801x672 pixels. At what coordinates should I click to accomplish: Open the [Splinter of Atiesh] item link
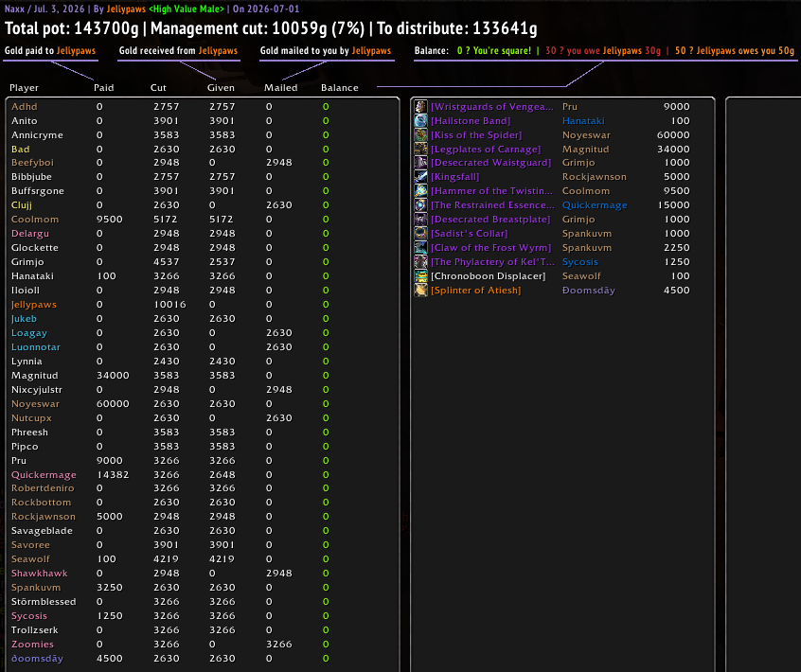coord(475,291)
